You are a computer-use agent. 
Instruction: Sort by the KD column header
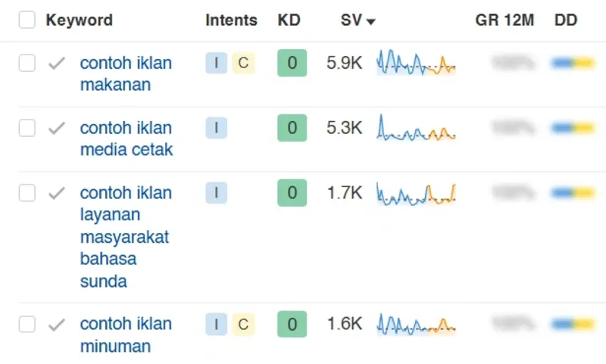tap(289, 20)
